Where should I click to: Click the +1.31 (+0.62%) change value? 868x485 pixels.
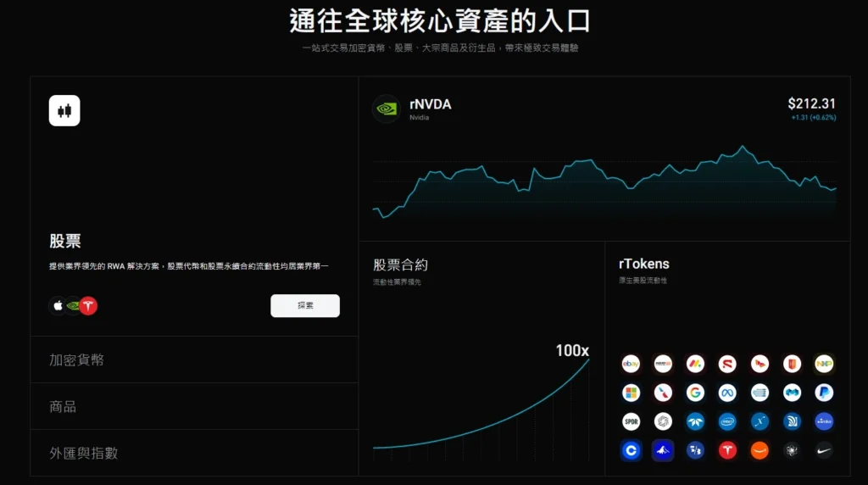click(813, 117)
